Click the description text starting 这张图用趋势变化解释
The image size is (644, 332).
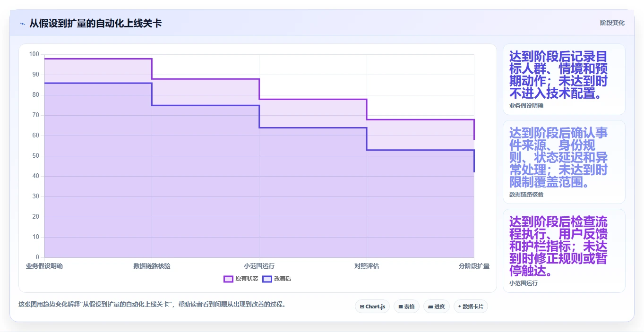pyautogui.click(x=152, y=304)
